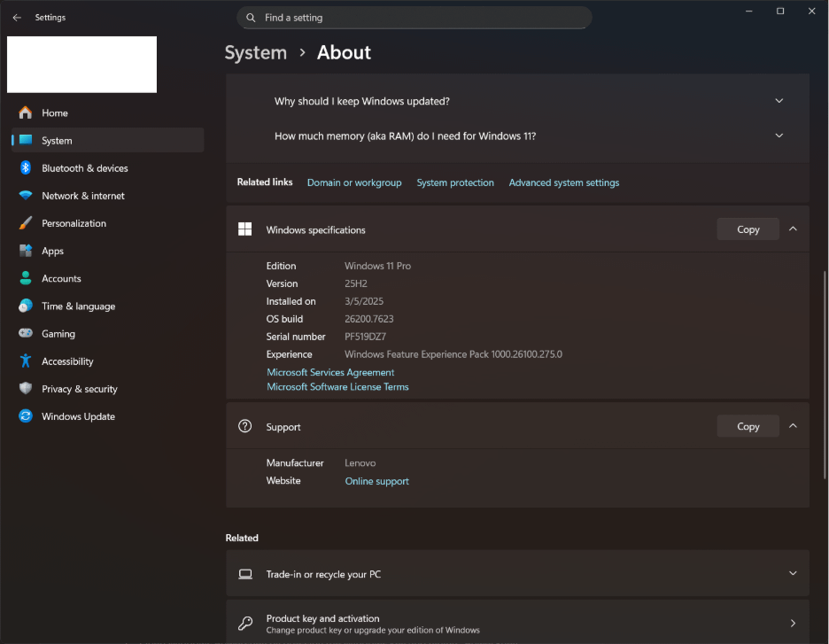Viewport: 829px width, 644px height.
Task: Click the Personalization paintbrush icon
Action: (x=26, y=223)
